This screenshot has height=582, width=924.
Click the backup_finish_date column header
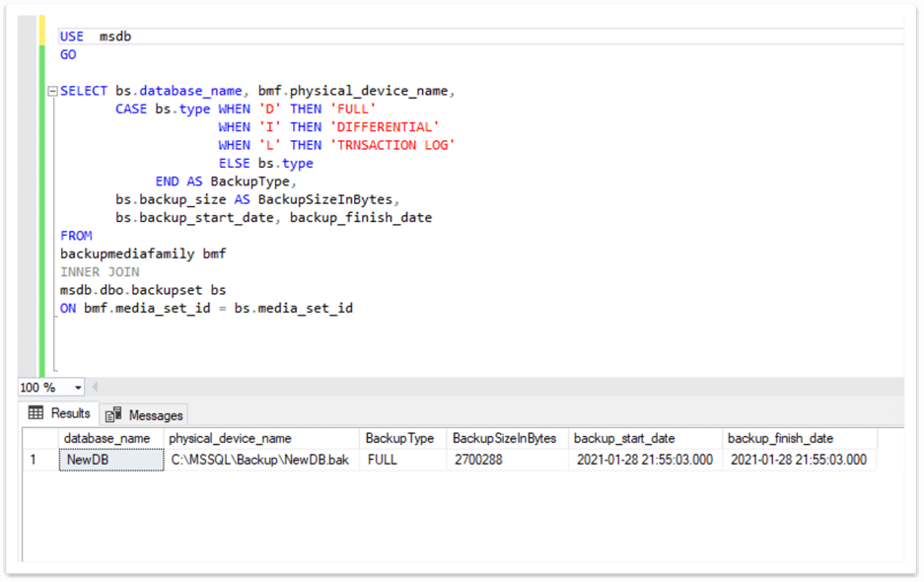click(x=780, y=438)
